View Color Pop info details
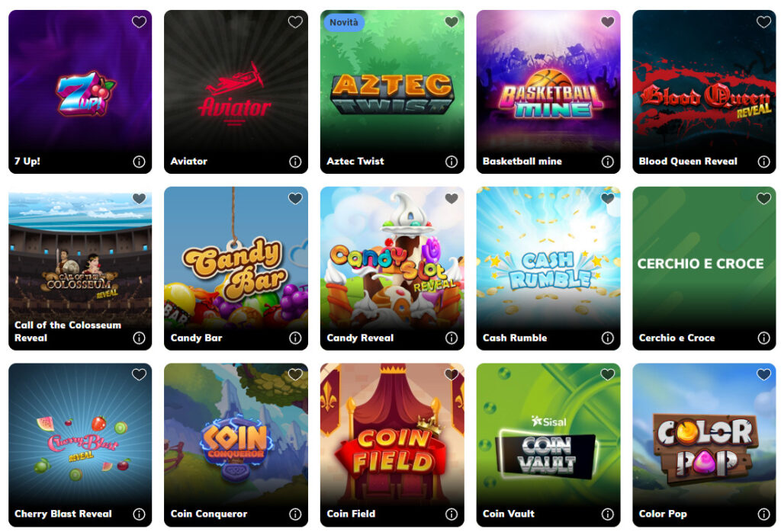The image size is (781, 532). [763, 514]
